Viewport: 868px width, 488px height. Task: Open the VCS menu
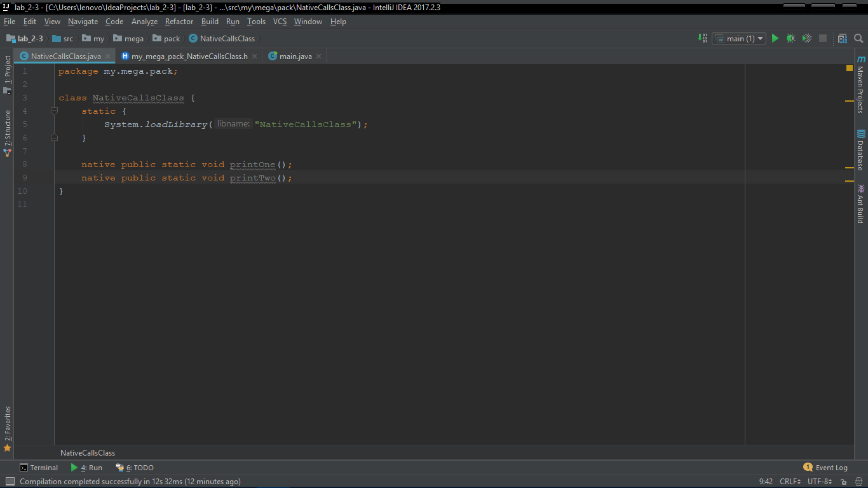click(280, 22)
